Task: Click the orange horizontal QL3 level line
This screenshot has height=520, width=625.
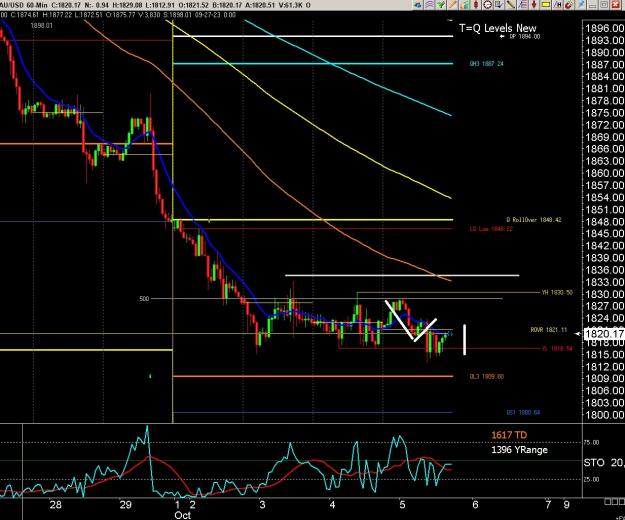Action: tap(313, 376)
